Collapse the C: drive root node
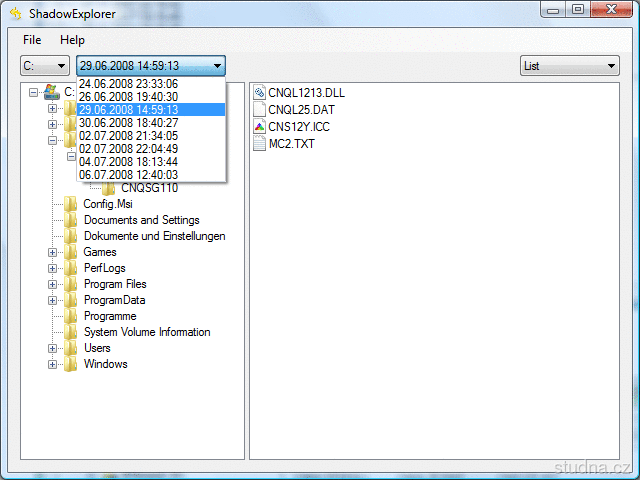Screen dimensions: 640x480 pyautogui.click(x=35, y=92)
